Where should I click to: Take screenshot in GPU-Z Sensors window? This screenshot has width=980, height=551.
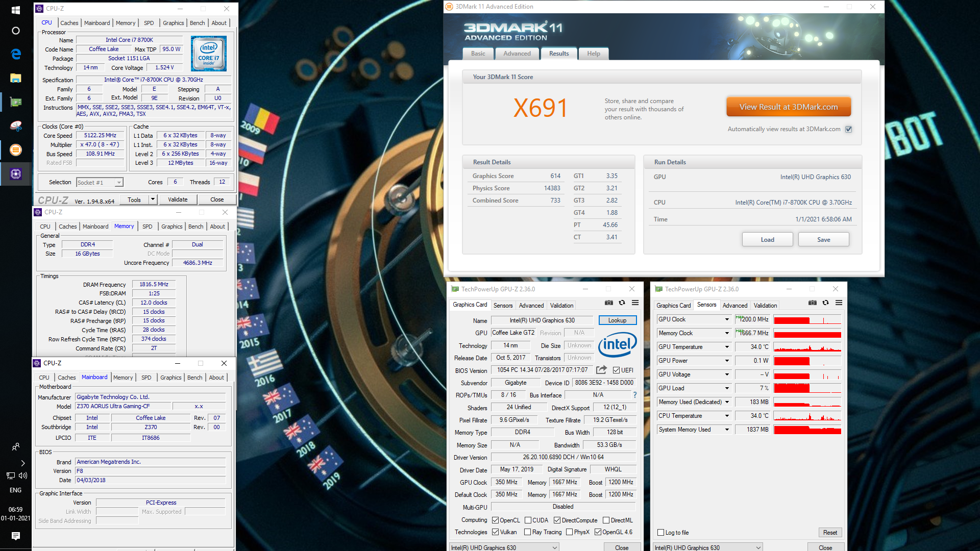[x=812, y=303]
